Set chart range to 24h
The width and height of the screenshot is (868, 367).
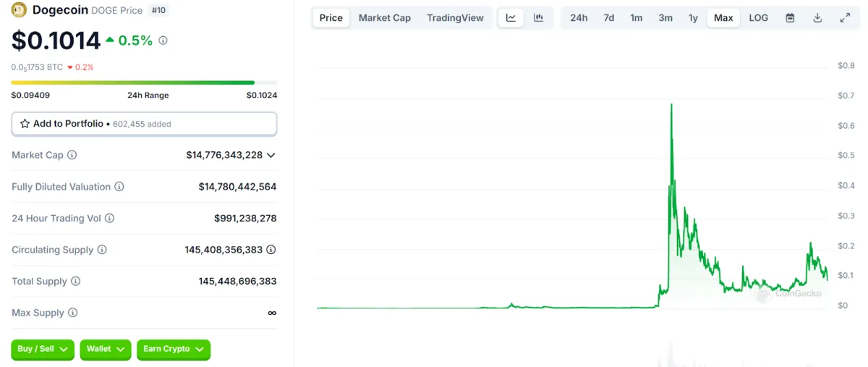579,18
